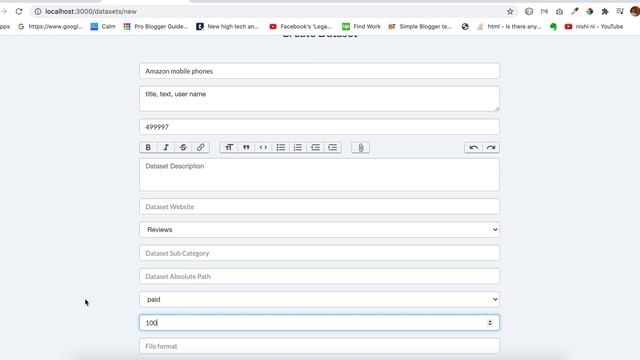Undo last edit in description editor
This screenshot has width=640, height=360.
473,147
